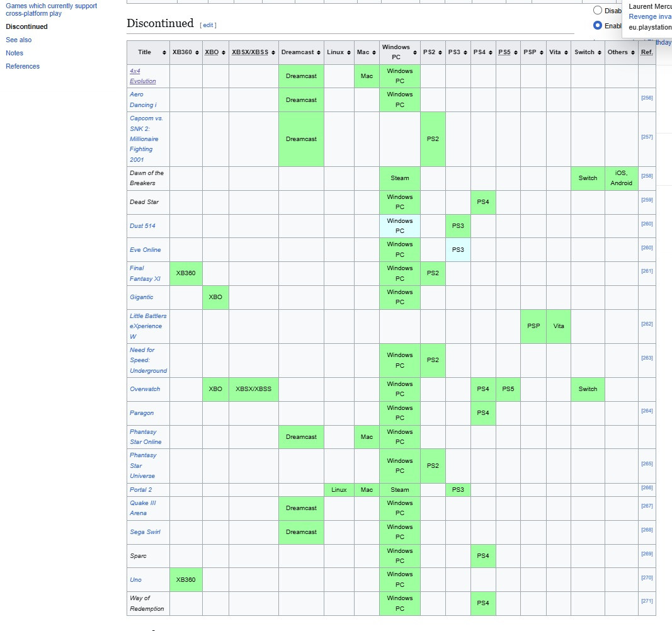Sort by PS5 column sort arrows
Image resolution: width=672 pixels, height=631 pixels.
pos(516,52)
